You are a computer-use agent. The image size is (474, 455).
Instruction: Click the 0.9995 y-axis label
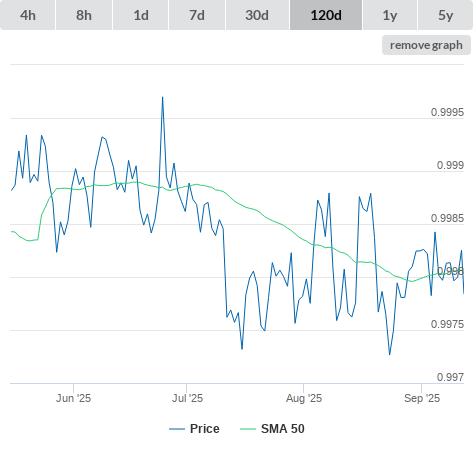[x=447, y=113]
